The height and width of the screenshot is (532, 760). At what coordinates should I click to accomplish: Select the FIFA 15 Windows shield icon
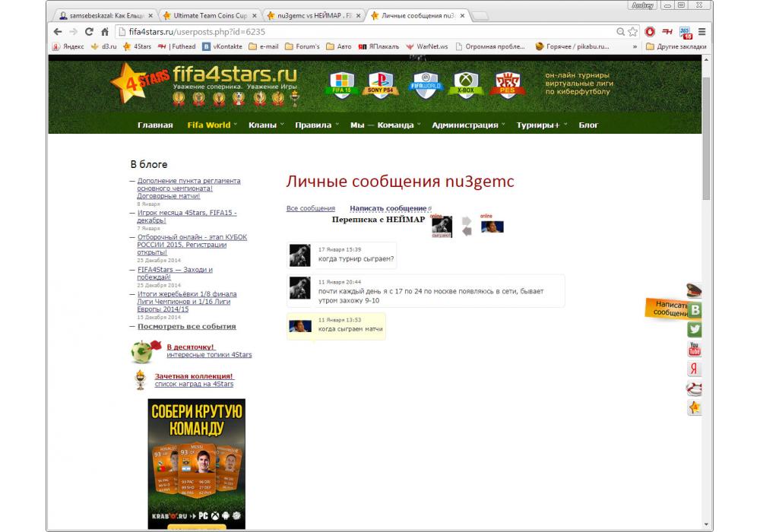pos(342,85)
